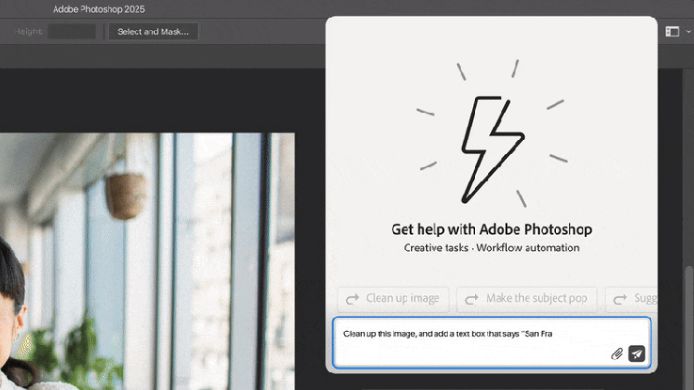Send the prompt with the paper plane button

[636, 354]
